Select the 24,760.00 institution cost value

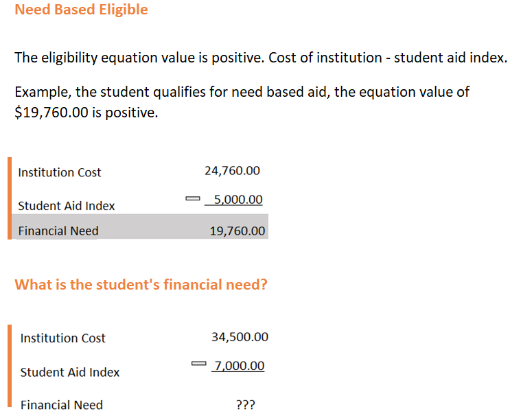point(232,171)
